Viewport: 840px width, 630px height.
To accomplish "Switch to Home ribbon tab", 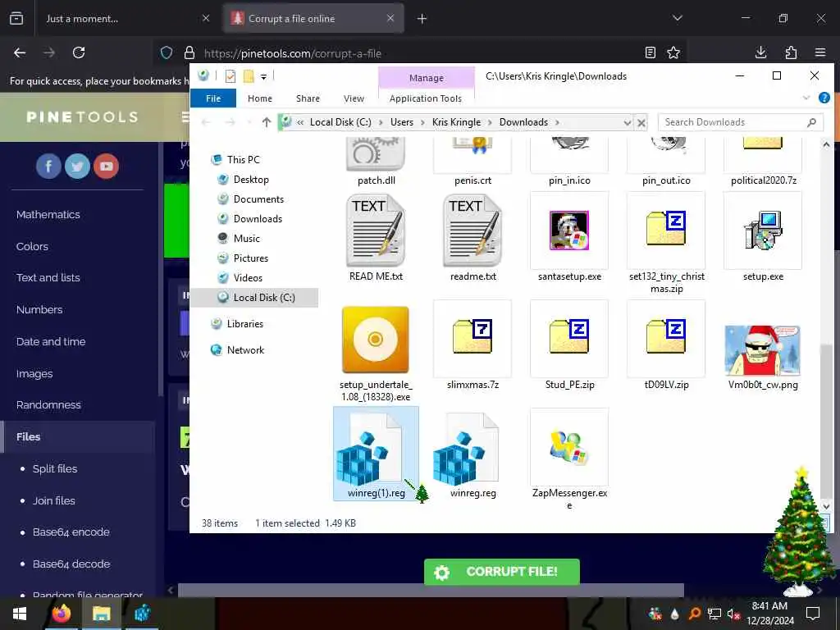I will (260, 98).
